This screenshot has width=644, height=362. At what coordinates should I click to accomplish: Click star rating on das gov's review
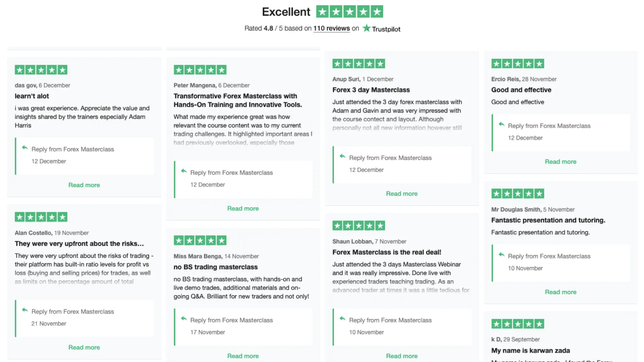[x=41, y=70]
